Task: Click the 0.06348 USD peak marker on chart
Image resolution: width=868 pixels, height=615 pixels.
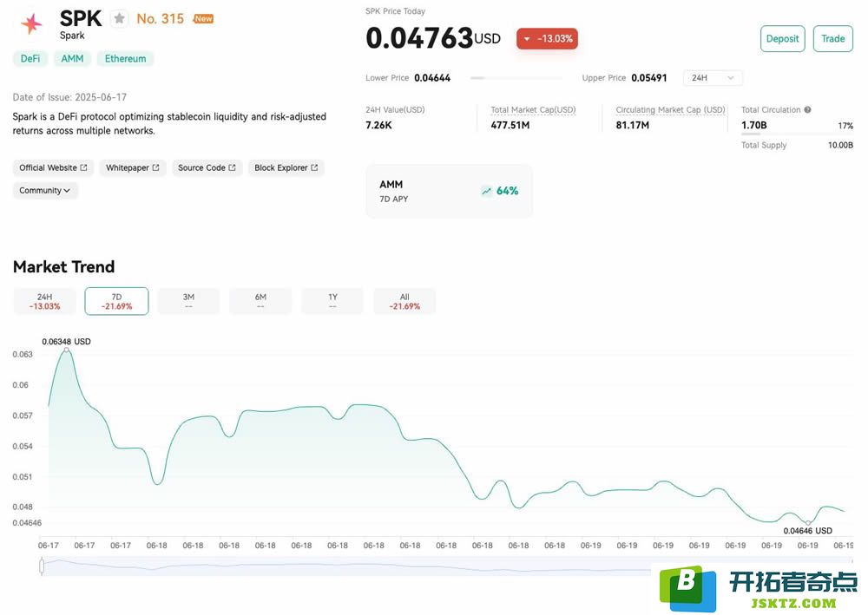Action: coord(67,350)
